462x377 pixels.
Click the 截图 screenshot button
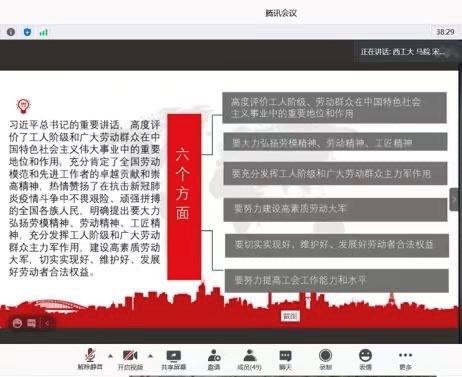(x=291, y=316)
